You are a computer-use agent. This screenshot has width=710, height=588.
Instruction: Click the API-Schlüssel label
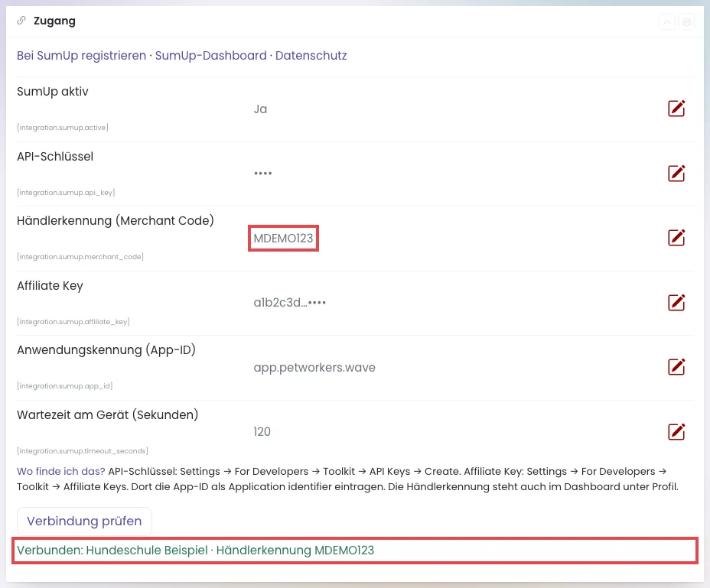click(55, 157)
